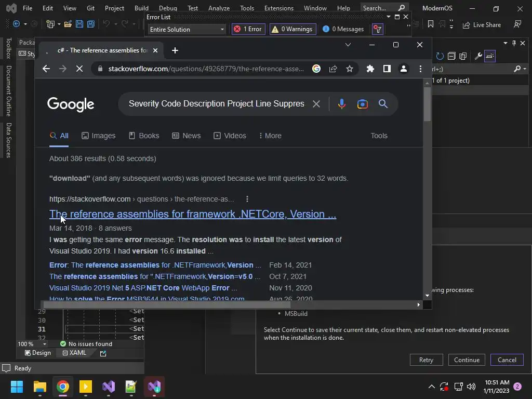Toggle Chrome side panel icon

[x=387, y=69]
